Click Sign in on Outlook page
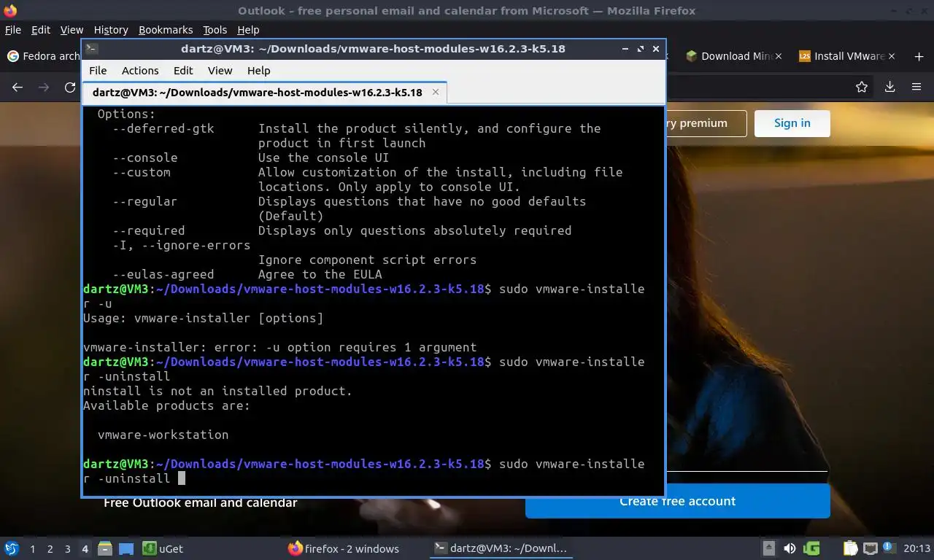934x560 pixels. click(792, 123)
